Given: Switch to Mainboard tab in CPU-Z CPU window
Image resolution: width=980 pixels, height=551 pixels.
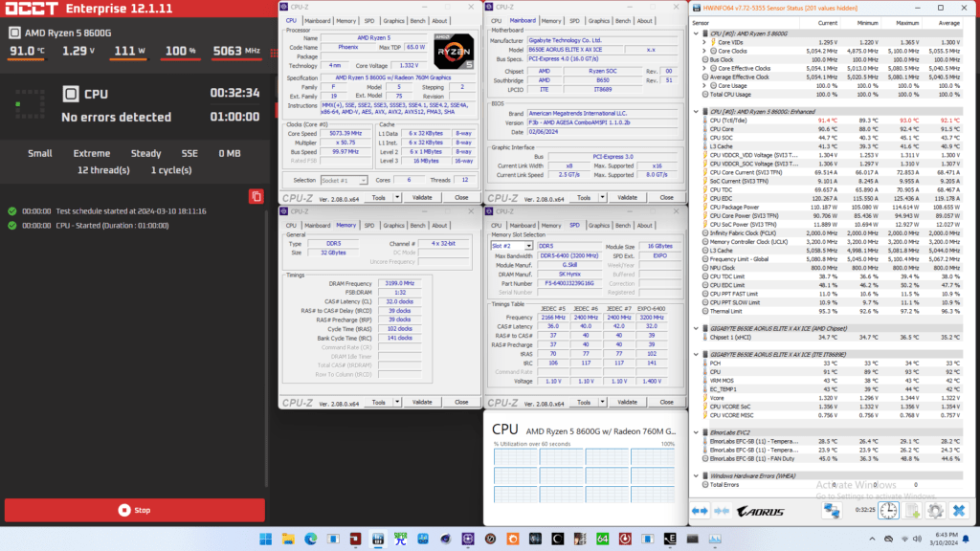Looking at the screenshot, I should tap(317, 21).
